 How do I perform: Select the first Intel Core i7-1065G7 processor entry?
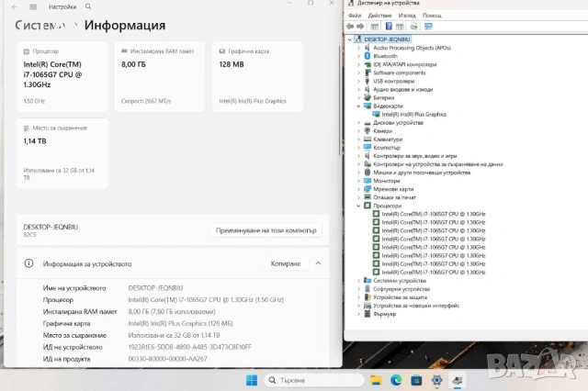tap(434, 214)
